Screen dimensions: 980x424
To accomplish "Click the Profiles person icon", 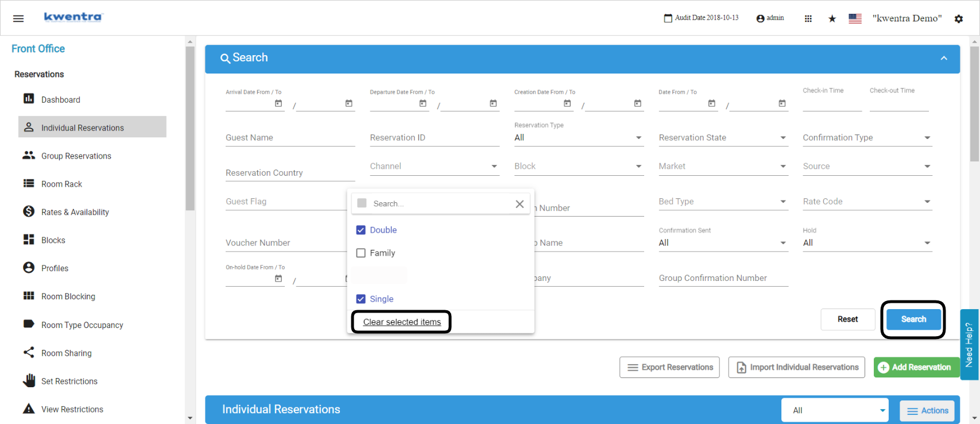I will coord(29,268).
